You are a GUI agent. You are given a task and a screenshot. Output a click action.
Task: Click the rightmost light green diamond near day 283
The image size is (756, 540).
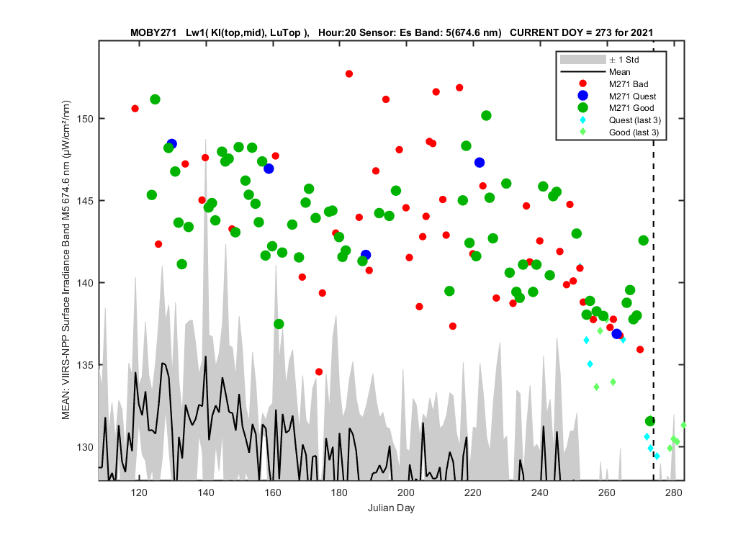tap(683, 426)
